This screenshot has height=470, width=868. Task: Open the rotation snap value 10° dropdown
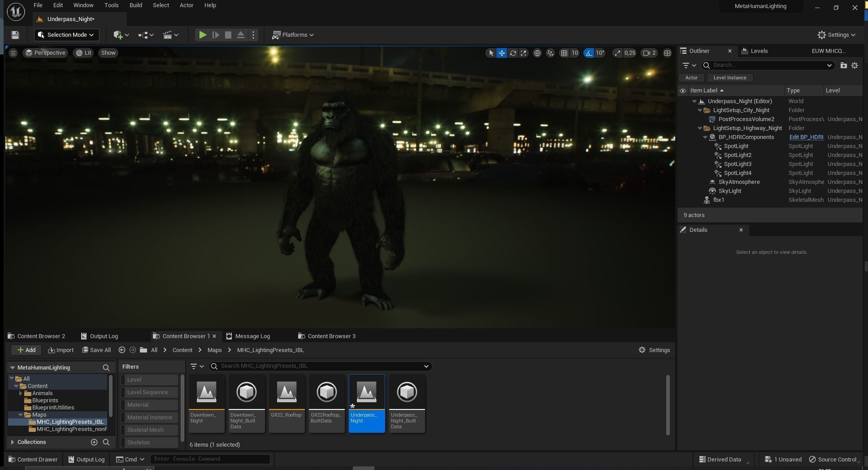coord(600,53)
